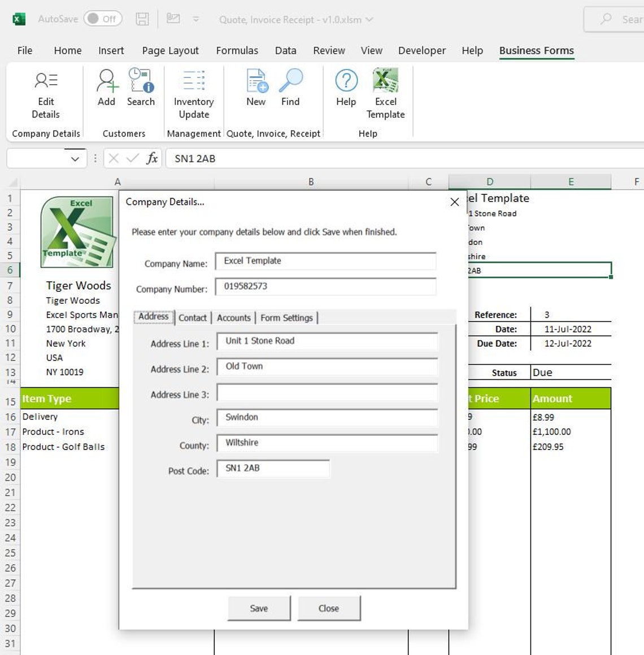644x655 pixels.
Task: Save the company details
Action: point(259,608)
